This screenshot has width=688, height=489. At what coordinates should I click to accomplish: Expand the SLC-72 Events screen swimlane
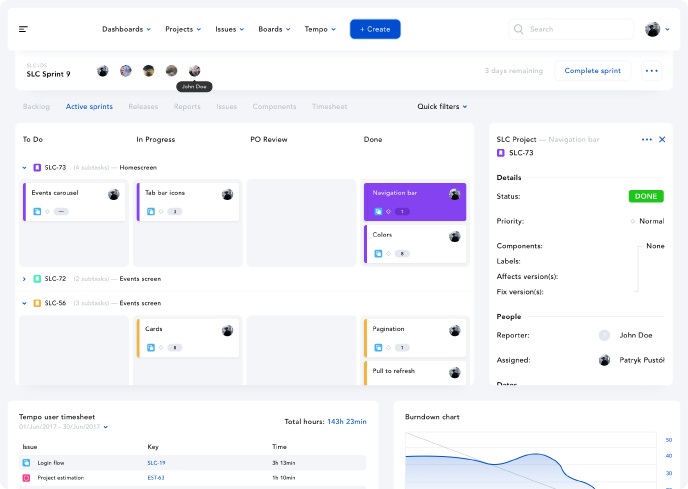[x=24, y=279]
